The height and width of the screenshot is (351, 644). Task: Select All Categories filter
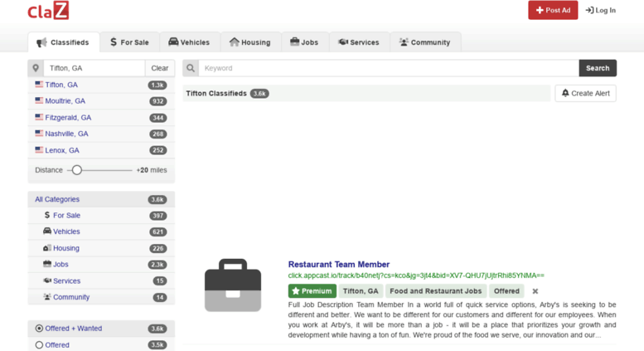(101, 199)
